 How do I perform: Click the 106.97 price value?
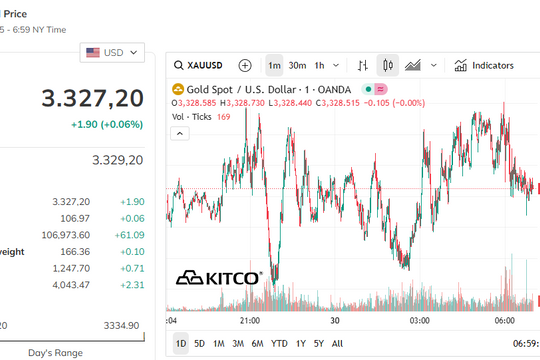(x=75, y=218)
